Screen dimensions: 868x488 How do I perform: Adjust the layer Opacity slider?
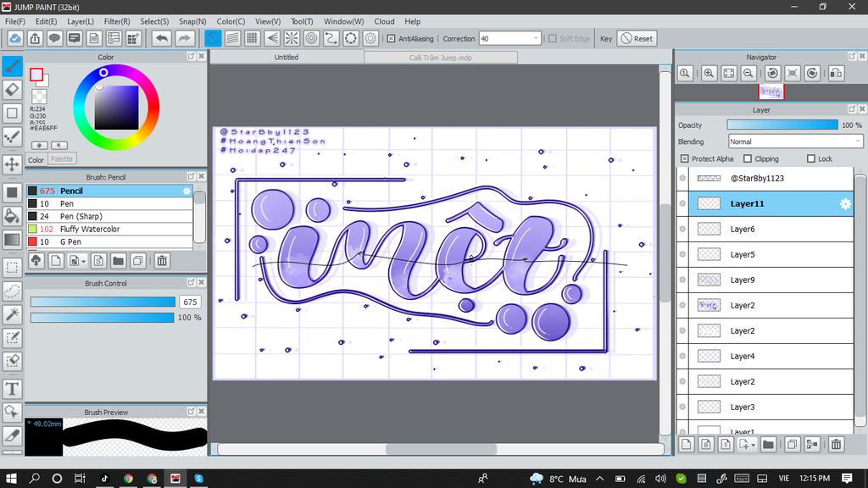[782, 125]
